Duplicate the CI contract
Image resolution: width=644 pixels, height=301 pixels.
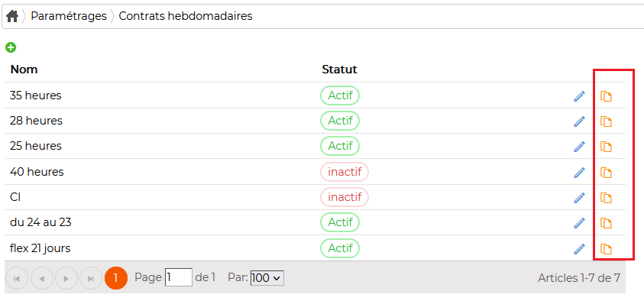pos(606,198)
